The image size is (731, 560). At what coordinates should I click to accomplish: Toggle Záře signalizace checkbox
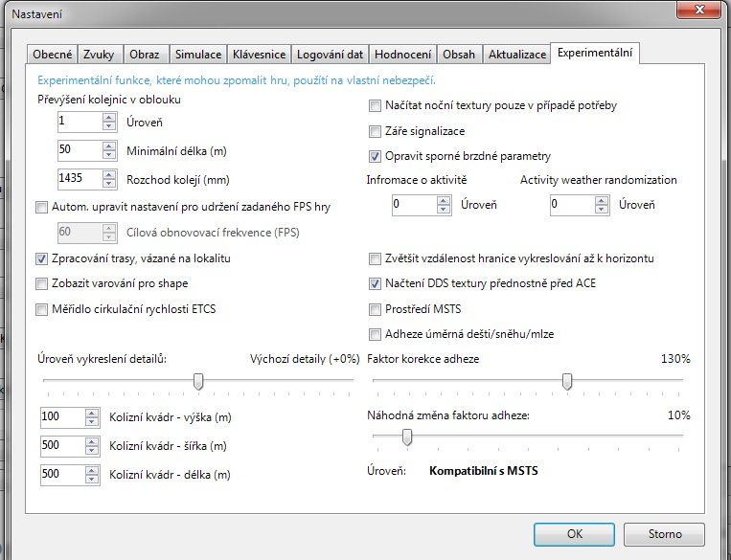click(x=376, y=131)
